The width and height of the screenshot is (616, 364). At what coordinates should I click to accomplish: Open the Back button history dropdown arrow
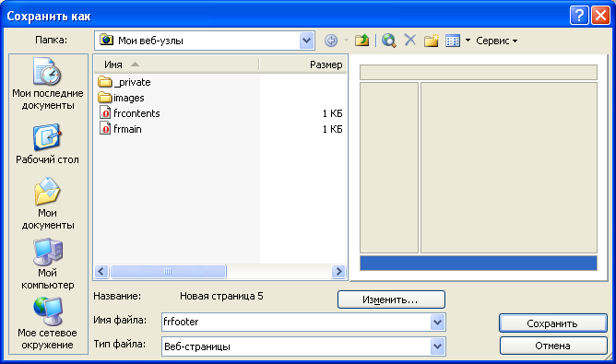tap(346, 40)
